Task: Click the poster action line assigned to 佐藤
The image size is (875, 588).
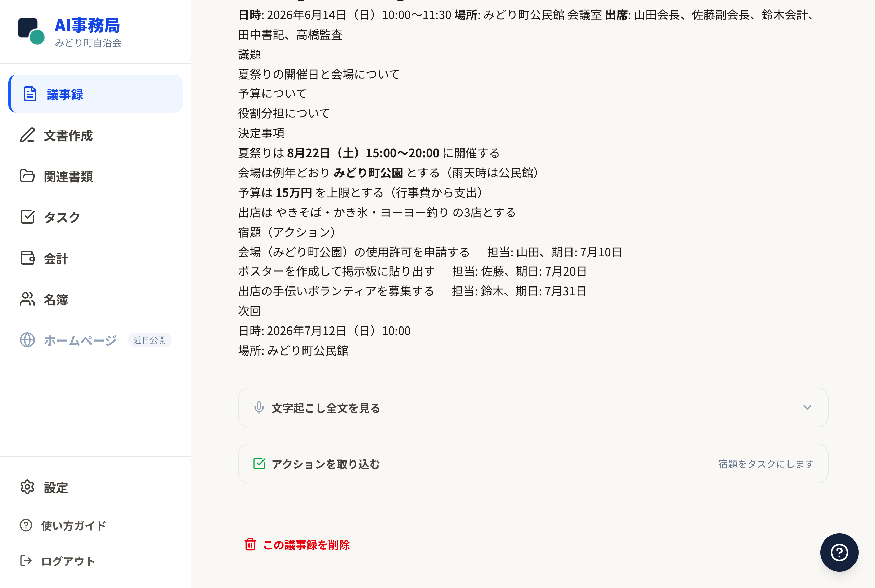Action: click(413, 271)
